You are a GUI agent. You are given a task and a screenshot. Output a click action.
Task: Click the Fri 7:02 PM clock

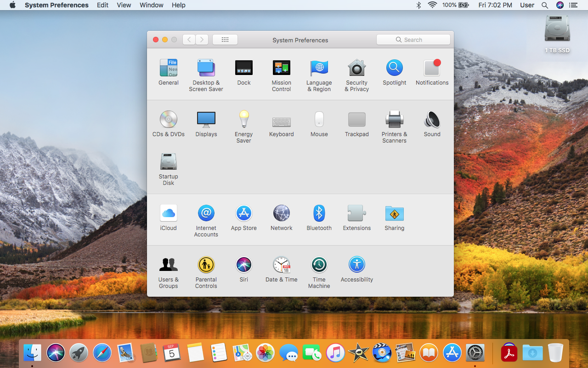click(495, 5)
